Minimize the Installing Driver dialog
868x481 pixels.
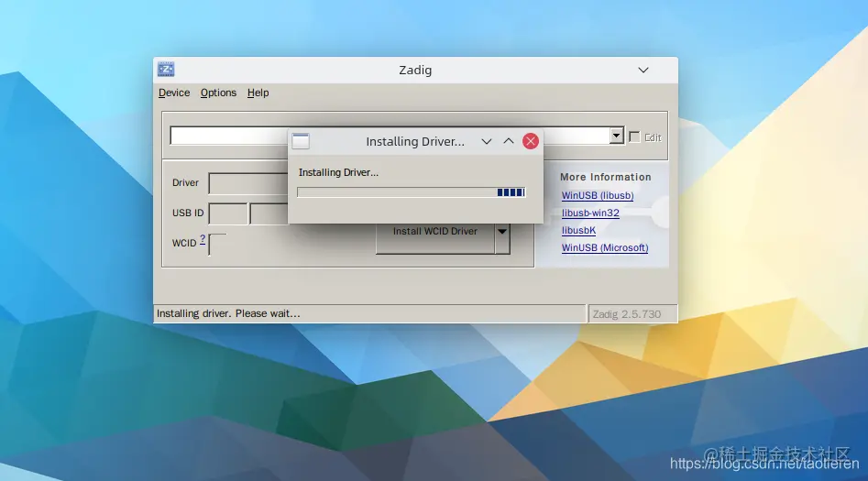coord(487,142)
